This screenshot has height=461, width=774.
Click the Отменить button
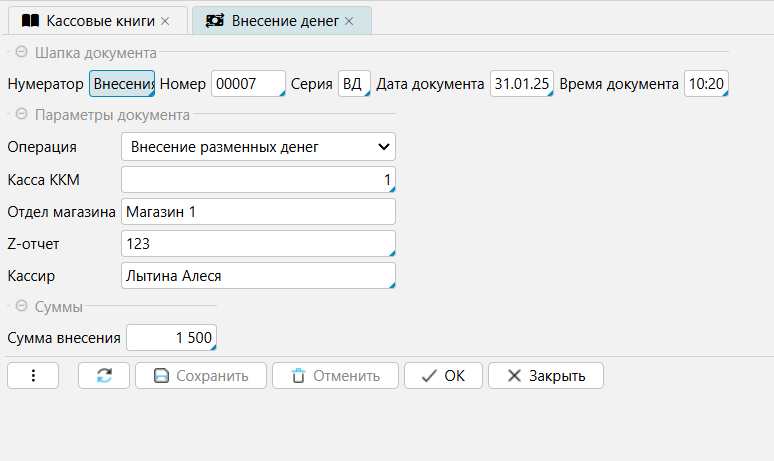[x=335, y=376]
